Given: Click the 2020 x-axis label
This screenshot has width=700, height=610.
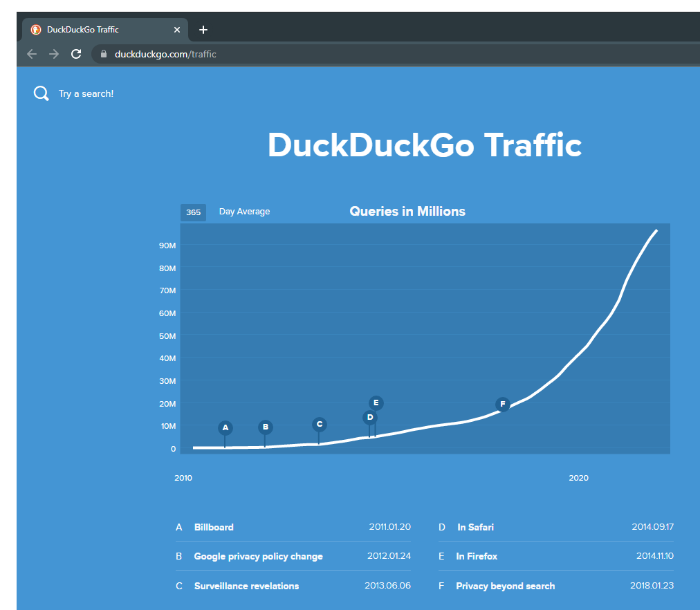Looking at the screenshot, I should [x=578, y=478].
